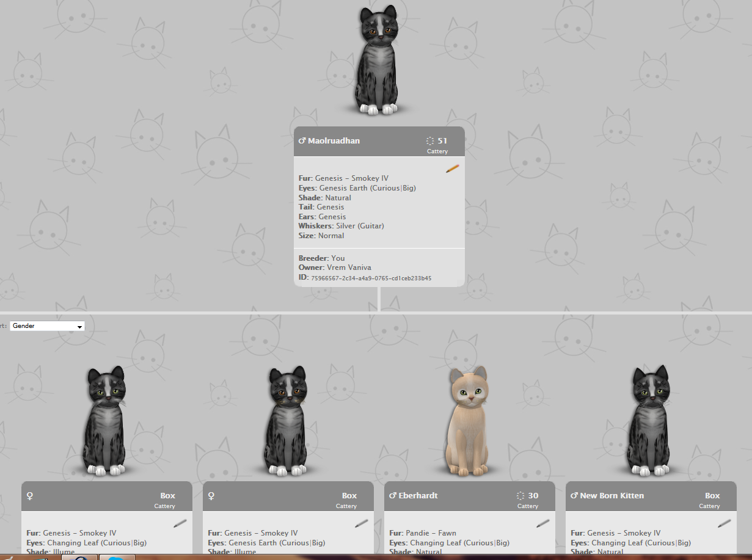
Task: Click Whiskers: Silver (Guitar) line
Action: click(x=341, y=226)
